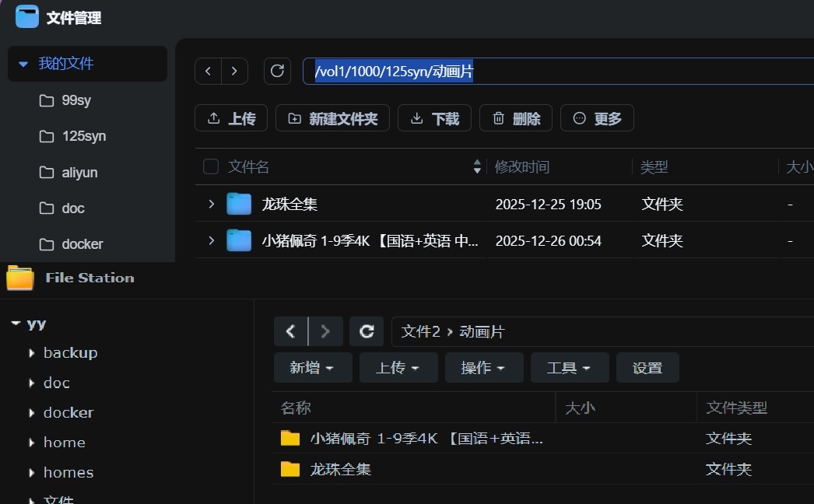
Task: Toggle the select-all checkbox in file list header
Action: pyautogui.click(x=209, y=166)
